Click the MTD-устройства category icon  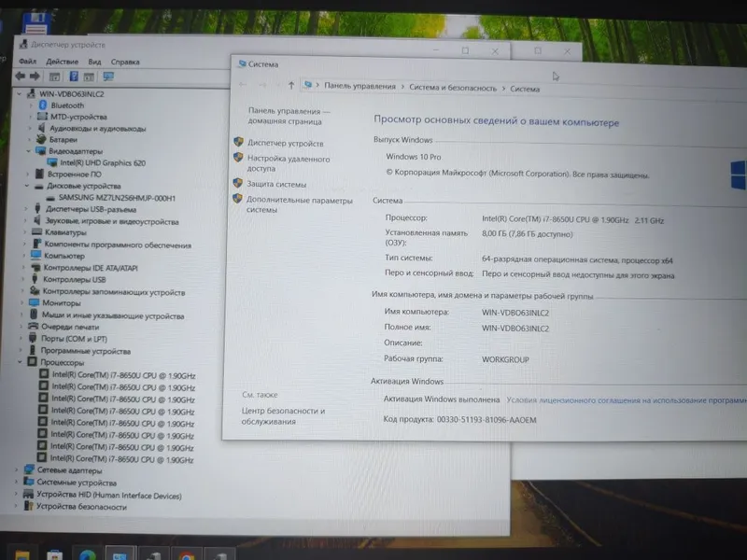click(42, 116)
